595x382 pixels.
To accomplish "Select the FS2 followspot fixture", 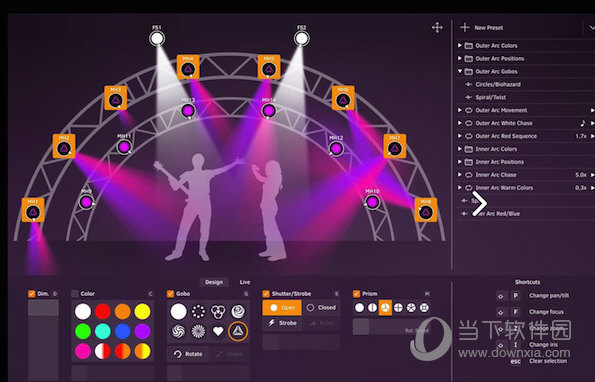I will tap(302, 38).
